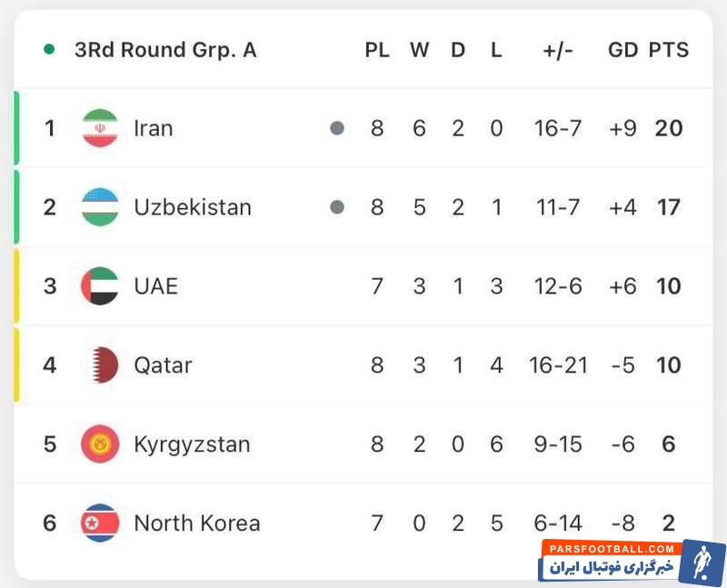This screenshot has width=727, height=588.
Task: Open the Qatar team name
Action: click(x=163, y=365)
